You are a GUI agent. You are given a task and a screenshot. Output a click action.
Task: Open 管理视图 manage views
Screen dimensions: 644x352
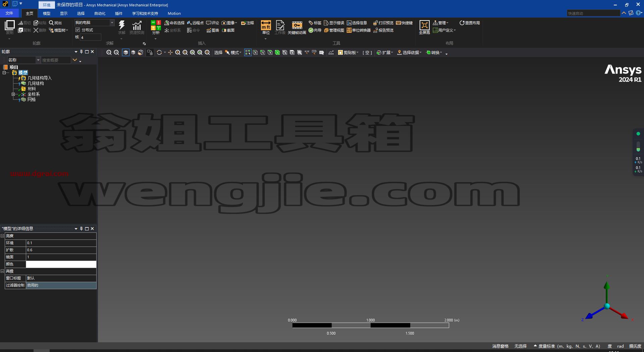click(334, 30)
